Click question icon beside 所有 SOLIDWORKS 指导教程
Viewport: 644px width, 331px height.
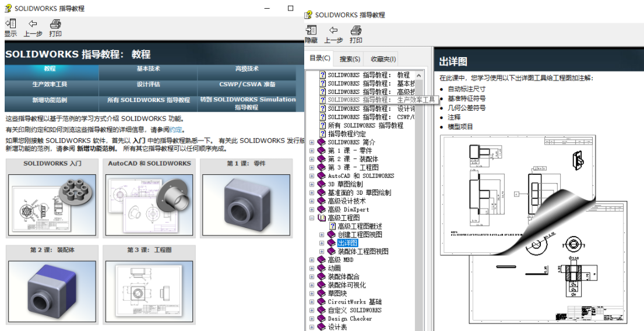tap(322, 125)
